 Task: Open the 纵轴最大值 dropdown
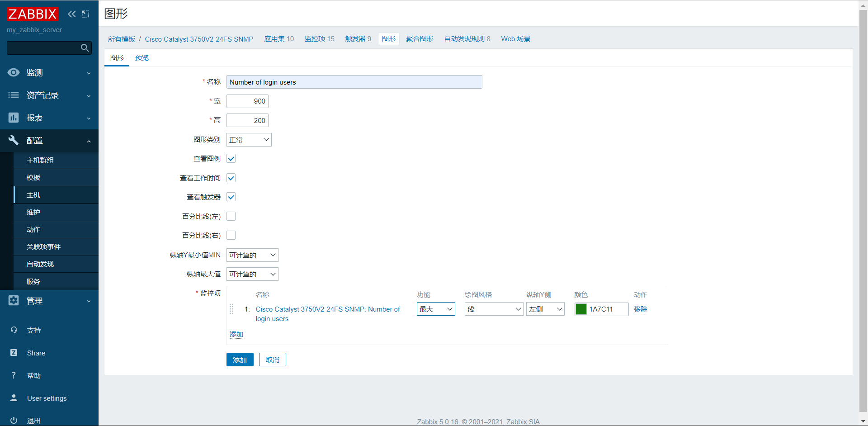[252, 274]
